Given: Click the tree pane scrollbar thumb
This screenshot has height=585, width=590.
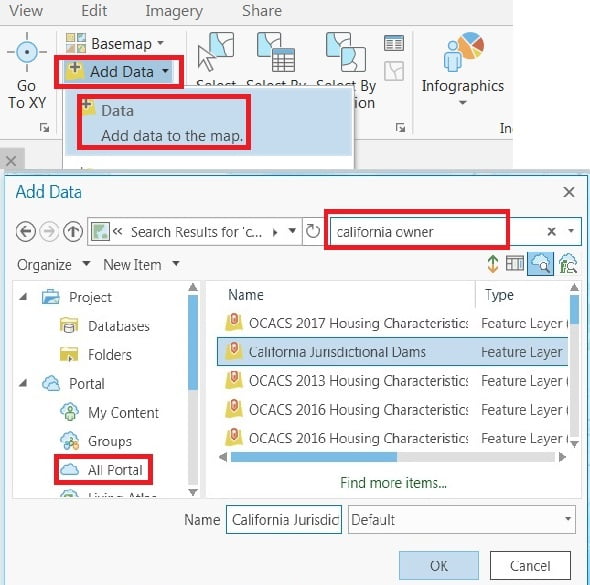Looking at the screenshot, I should [x=193, y=342].
